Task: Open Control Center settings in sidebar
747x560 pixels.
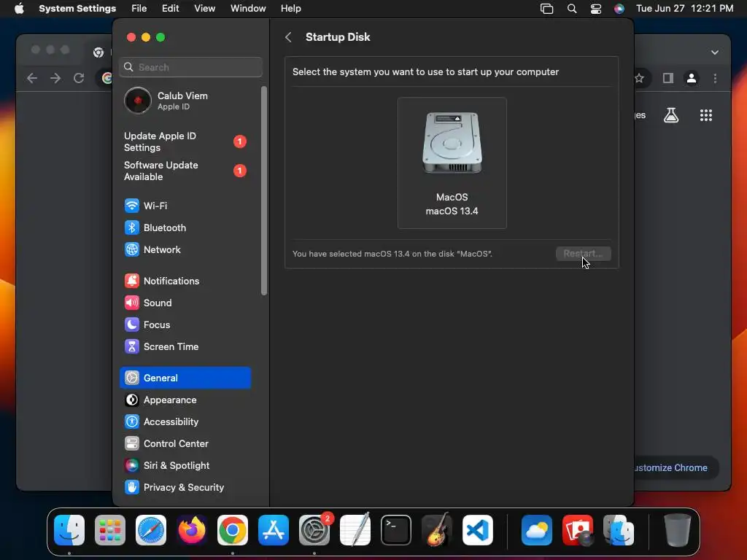Action: click(x=185, y=444)
